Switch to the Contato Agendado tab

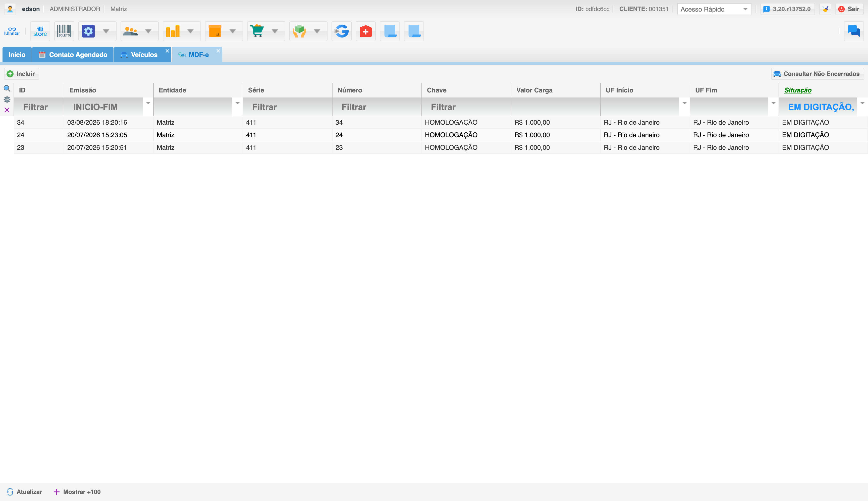pyautogui.click(x=73, y=55)
